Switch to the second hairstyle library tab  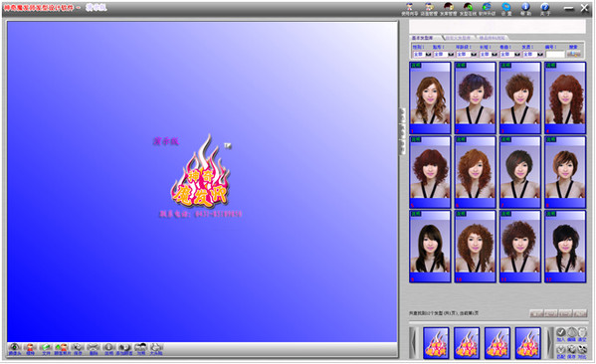pyautogui.click(x=459, y=38)
